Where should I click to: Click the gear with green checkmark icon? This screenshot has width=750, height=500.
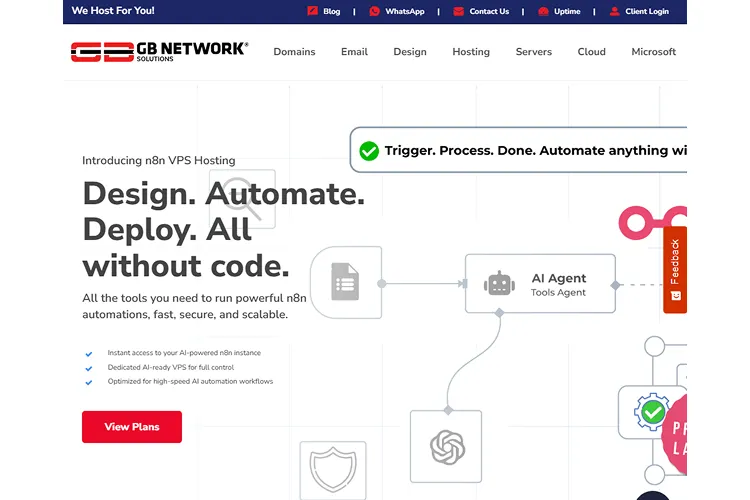tap(652, 411)
